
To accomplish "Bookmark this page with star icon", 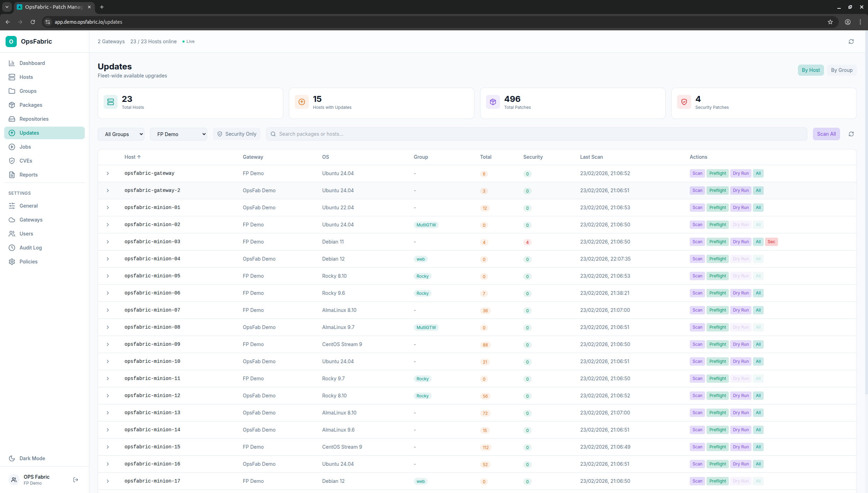I will click(x=830, y=22).
